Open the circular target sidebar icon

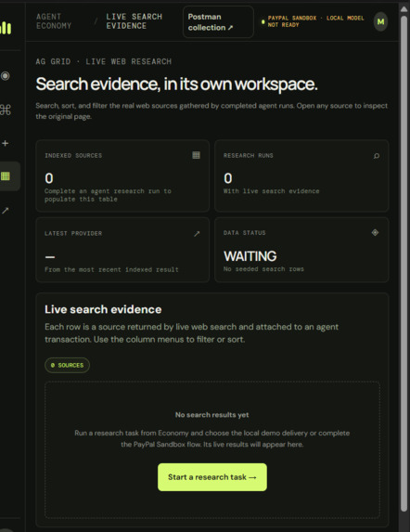pyautogui.click(x=5, y=75)
